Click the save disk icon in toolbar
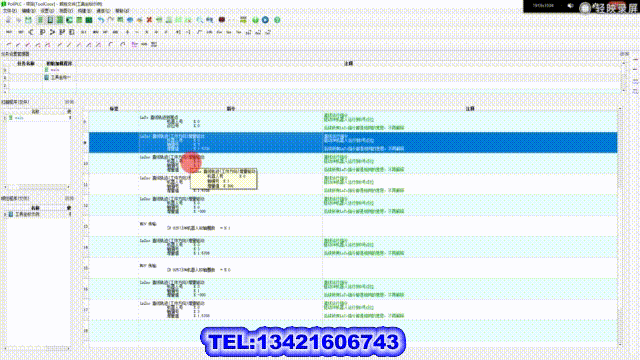 click(x=28, y=20)
